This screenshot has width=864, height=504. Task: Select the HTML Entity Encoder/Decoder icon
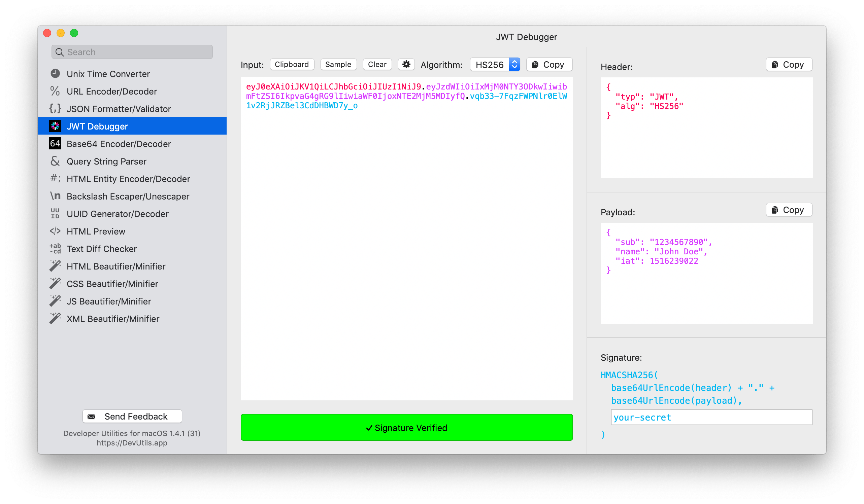click(55, 179)
